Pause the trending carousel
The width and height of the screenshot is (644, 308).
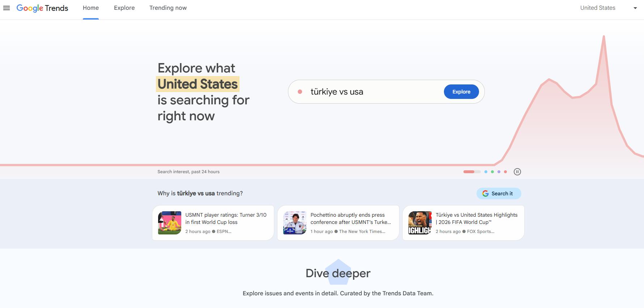click(517, 172)
